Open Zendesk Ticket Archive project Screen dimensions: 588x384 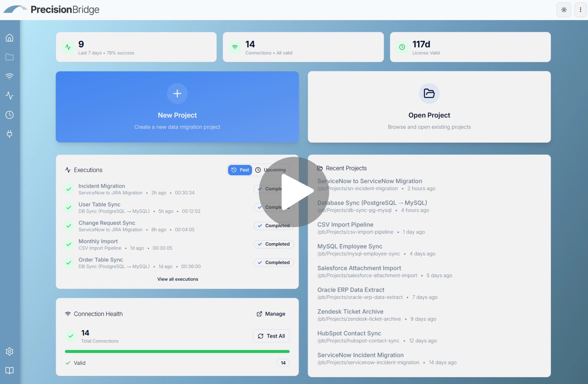point(377,315)
